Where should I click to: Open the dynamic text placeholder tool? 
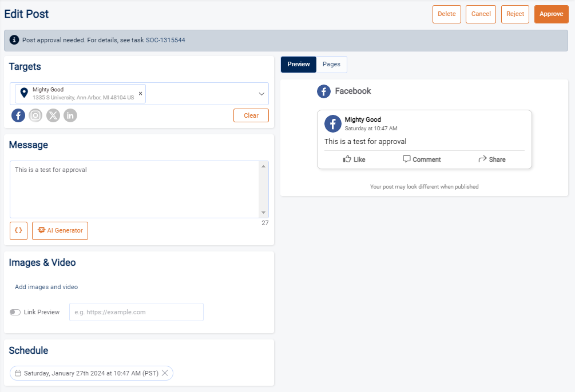click(18, 230)
